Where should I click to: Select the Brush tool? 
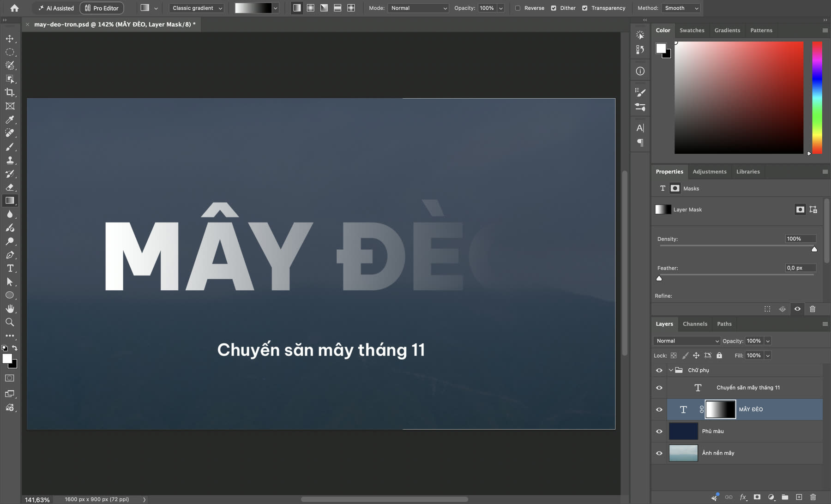tap(10, 147)
